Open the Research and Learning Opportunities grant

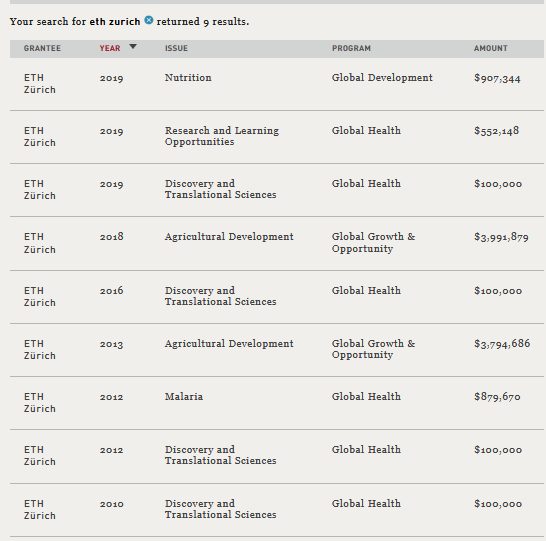(277, 137)
